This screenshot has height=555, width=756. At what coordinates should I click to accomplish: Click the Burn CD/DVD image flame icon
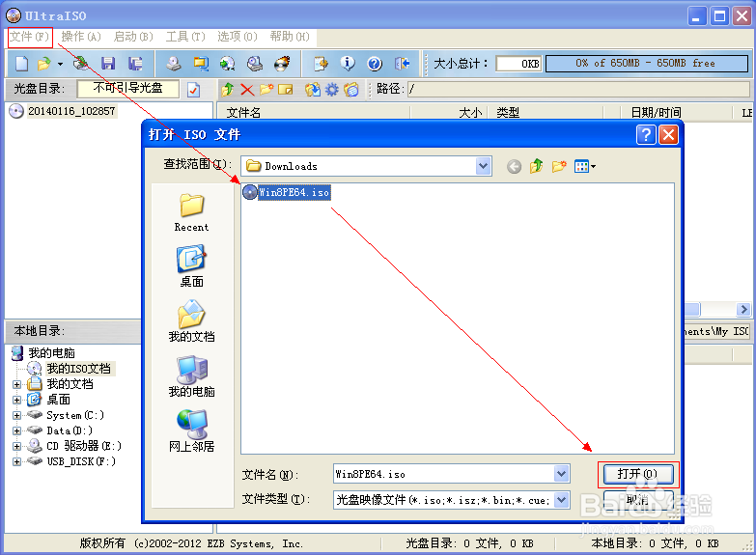point(282,63)
